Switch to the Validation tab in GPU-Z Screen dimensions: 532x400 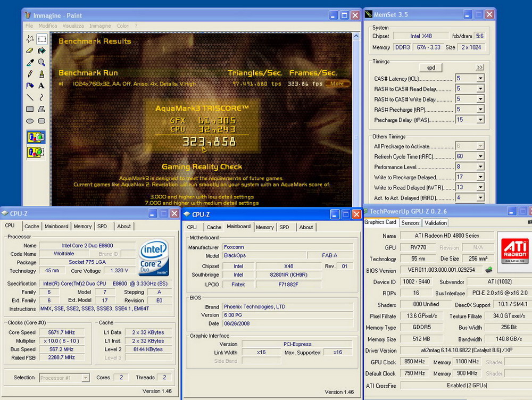[x=436, y=223]
